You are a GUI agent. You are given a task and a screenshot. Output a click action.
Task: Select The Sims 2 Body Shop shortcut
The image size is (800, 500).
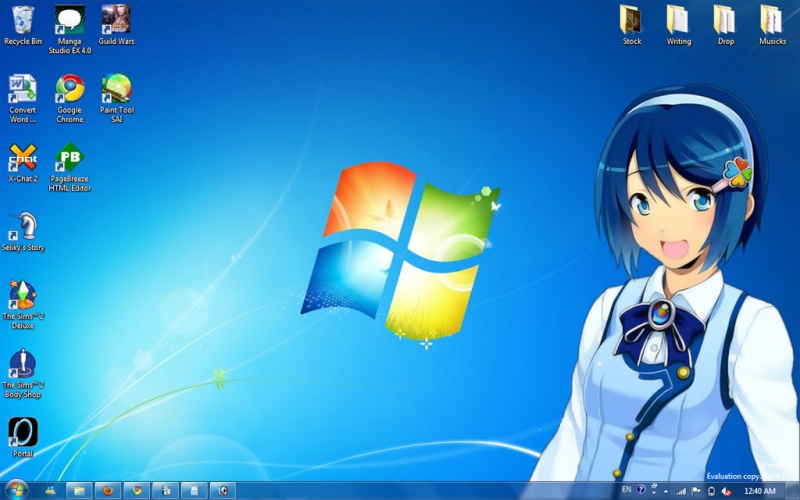coord(22,373)
